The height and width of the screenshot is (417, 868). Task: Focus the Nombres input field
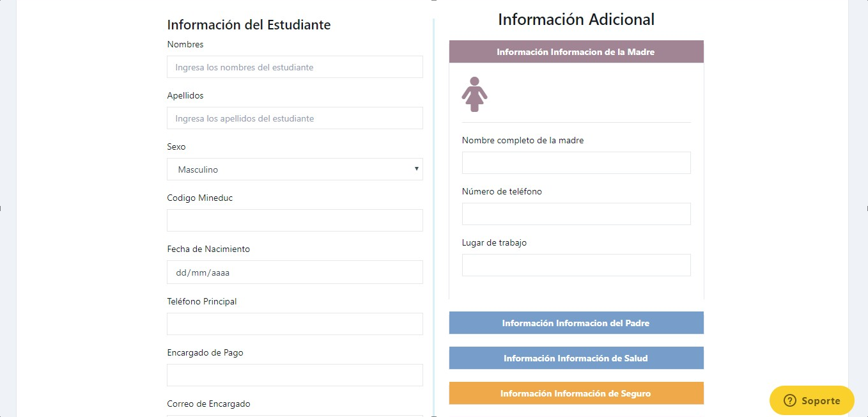point(295,67)
